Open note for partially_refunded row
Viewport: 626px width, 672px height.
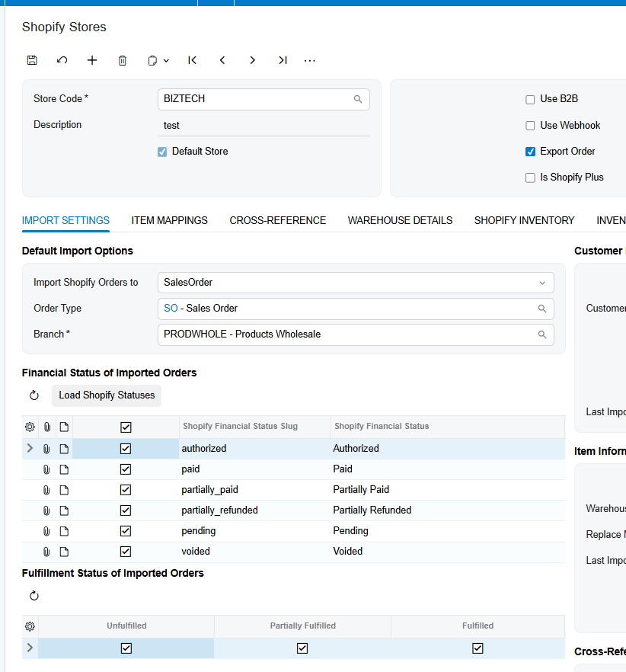pos(64,510)
